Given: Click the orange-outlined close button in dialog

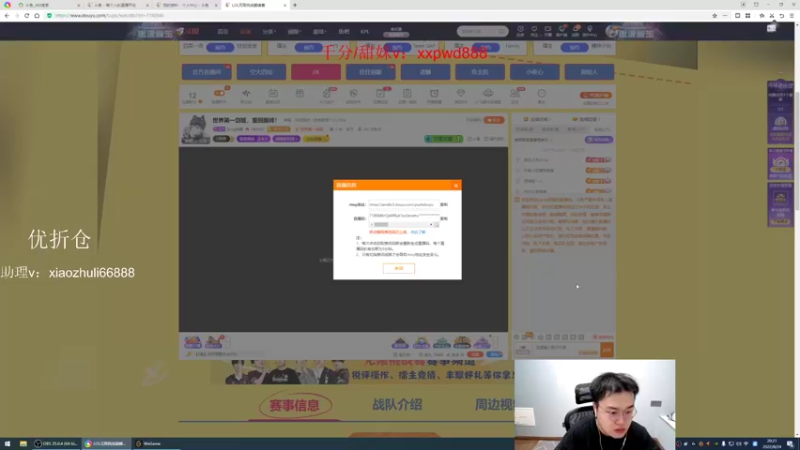Looking at the screenshot, I should [x=398, y=268].
